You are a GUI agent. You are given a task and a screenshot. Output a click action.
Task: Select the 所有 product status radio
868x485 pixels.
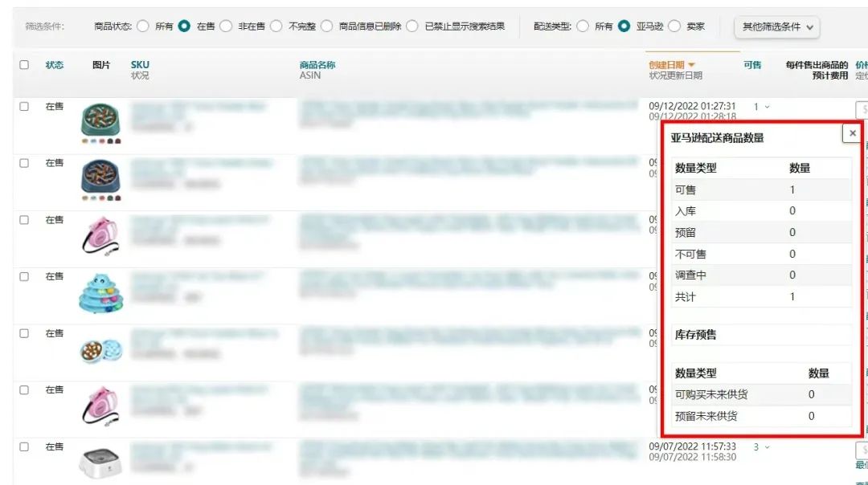pyautogui.click(x=143, y=26)
